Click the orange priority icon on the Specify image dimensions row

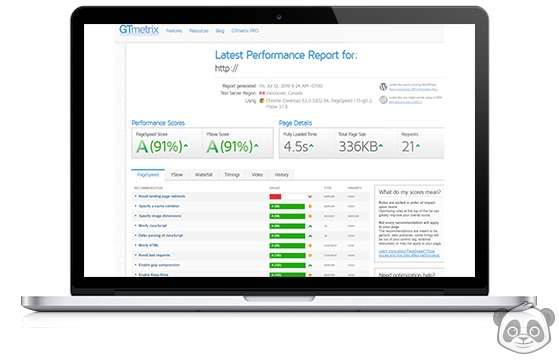pyautogui.click(x=310, y=216)
